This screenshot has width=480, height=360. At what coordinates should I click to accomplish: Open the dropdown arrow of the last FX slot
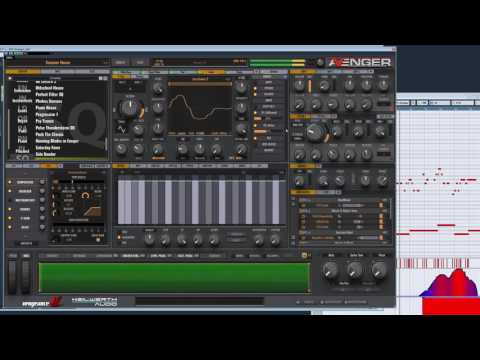(x=42, y=227)
